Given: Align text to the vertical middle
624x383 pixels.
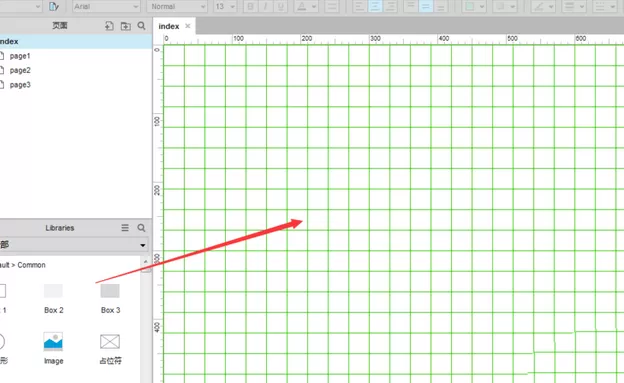Looking at the screenshot, I should point(425,6).
